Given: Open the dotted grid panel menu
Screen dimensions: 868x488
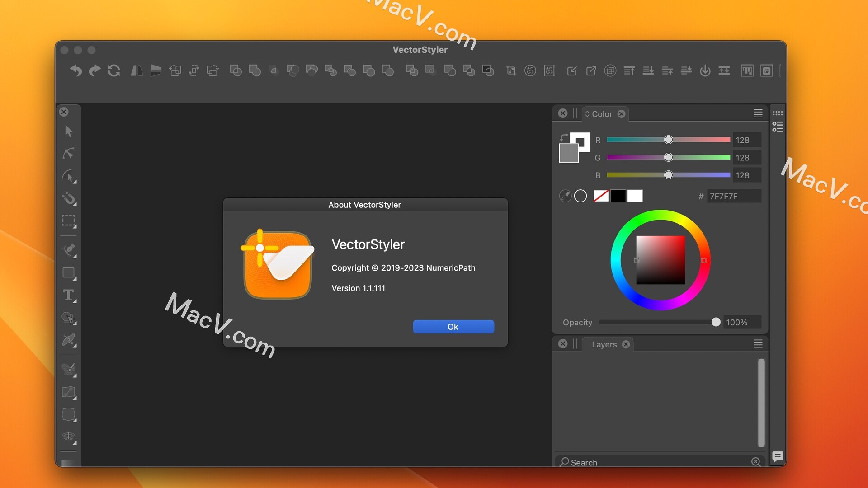Looking at the screenshot, I should [778, 113].
